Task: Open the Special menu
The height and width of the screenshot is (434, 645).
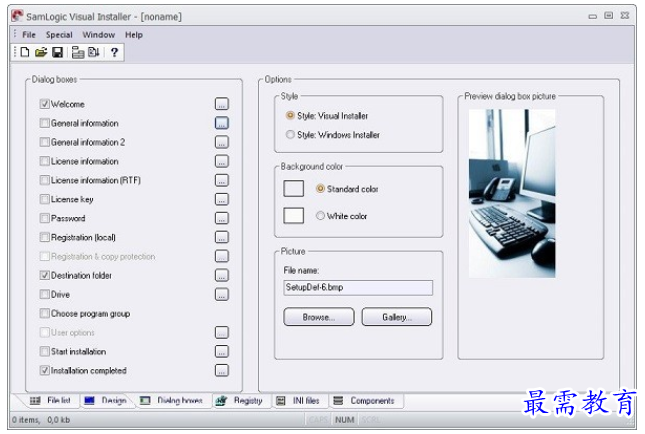Action: (59, 35)
